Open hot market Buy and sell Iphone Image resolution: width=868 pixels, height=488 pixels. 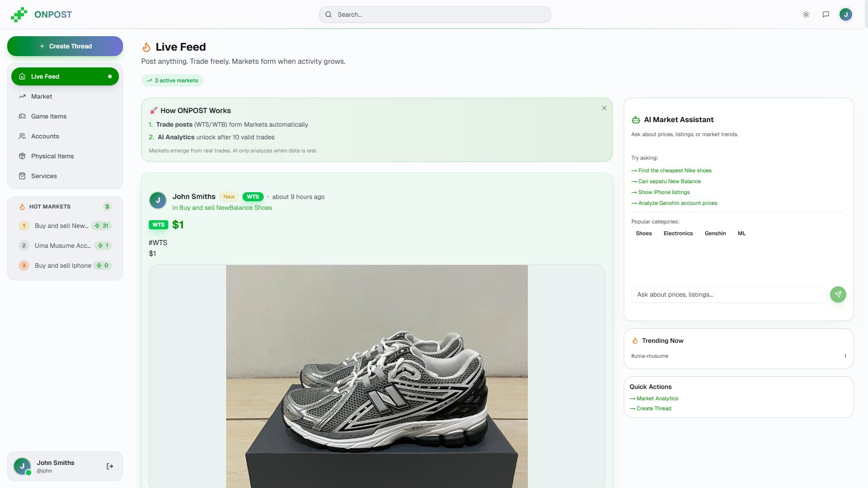coord(65,265)
